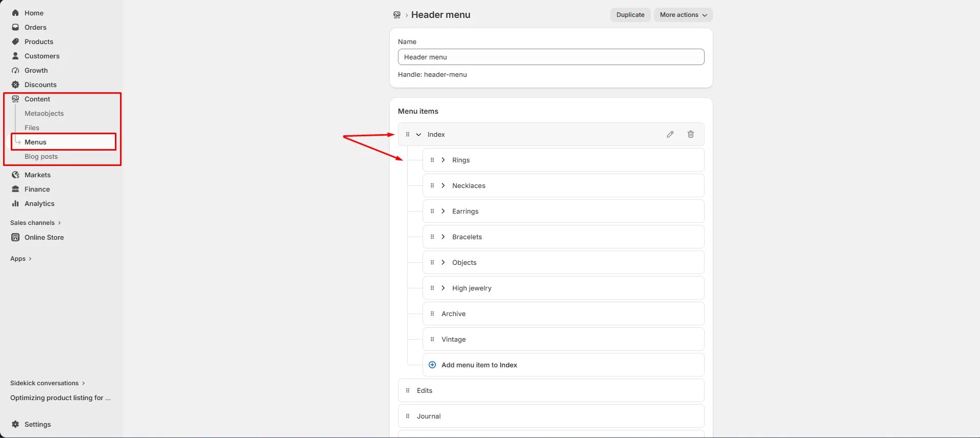
Task: Click the drag handle of Necklaces item
Action: [432, 185]
